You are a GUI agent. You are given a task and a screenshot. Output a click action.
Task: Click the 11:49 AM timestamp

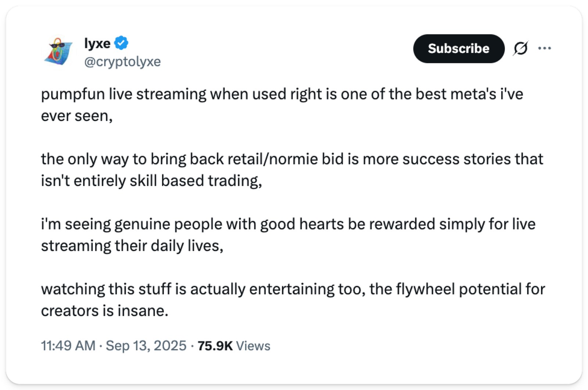[68, 346]
